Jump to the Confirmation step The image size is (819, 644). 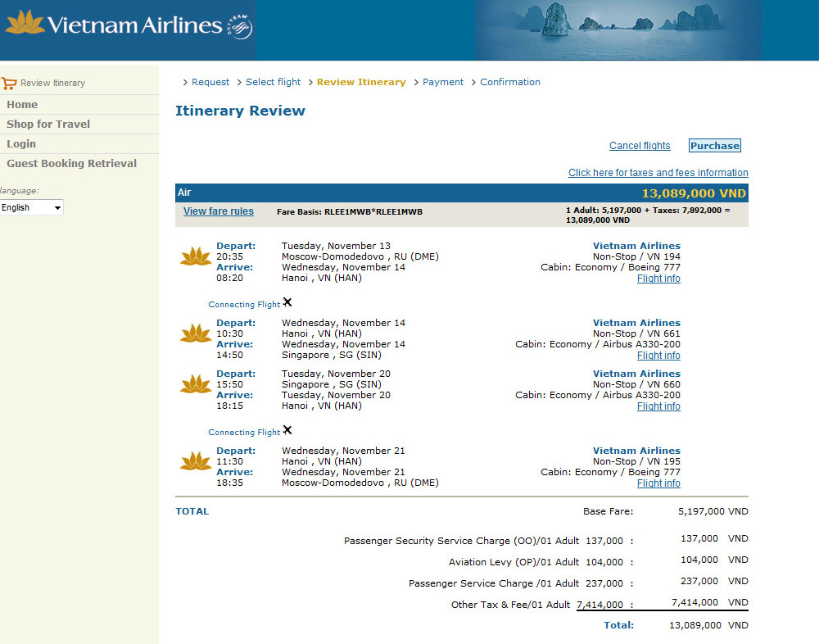click(509, 82)
